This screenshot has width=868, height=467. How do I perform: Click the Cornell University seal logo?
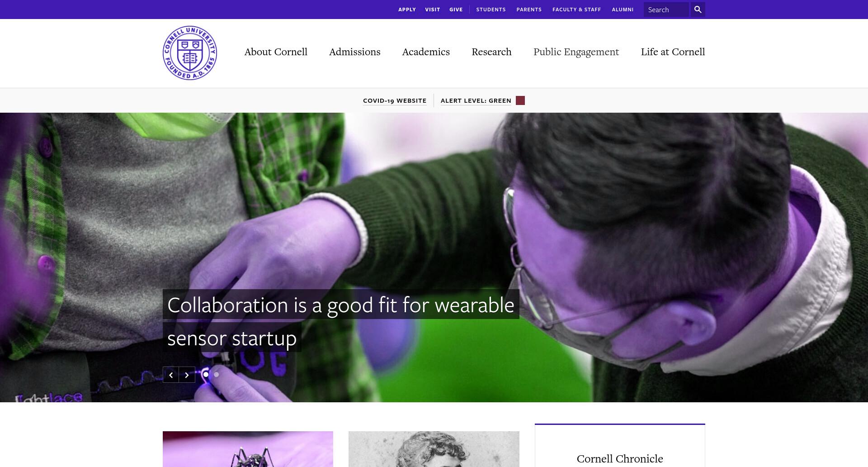tap(190, 53)
